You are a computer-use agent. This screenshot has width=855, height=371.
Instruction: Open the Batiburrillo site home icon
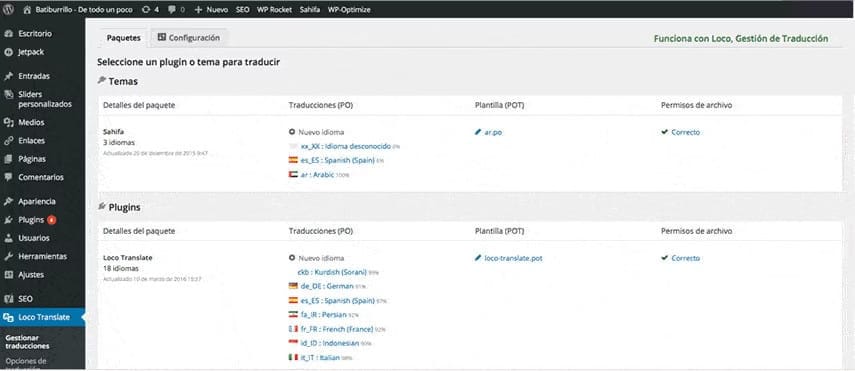pos(28,9)
